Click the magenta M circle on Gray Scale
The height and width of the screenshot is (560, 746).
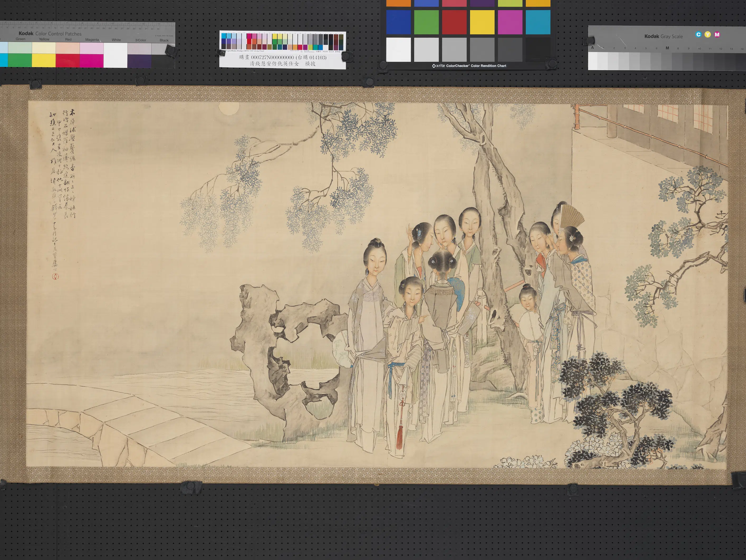coord(717,34)
